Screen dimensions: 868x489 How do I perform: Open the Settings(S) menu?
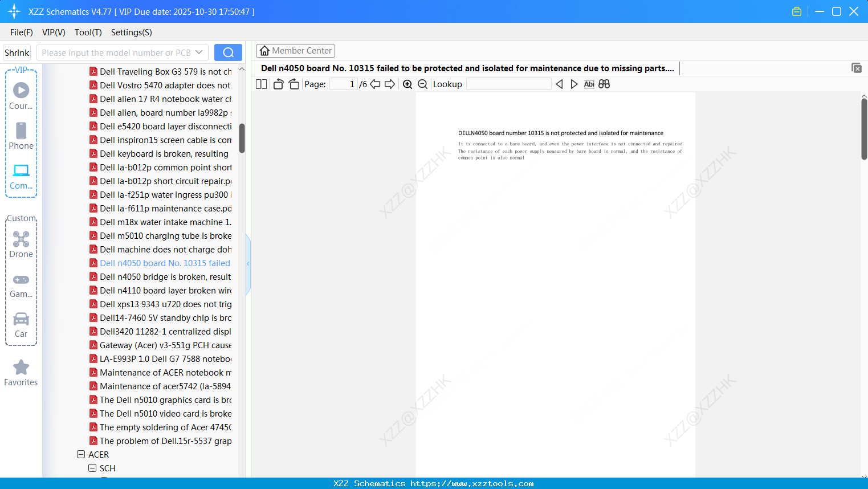(x=132, y=32)
